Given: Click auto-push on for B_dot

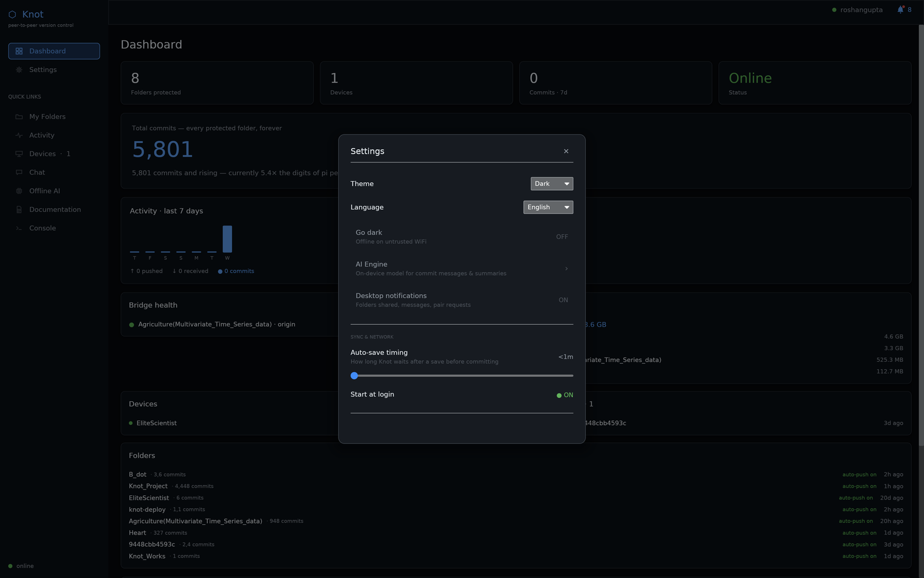Looking at the screenshot, I should pos(859,475).
